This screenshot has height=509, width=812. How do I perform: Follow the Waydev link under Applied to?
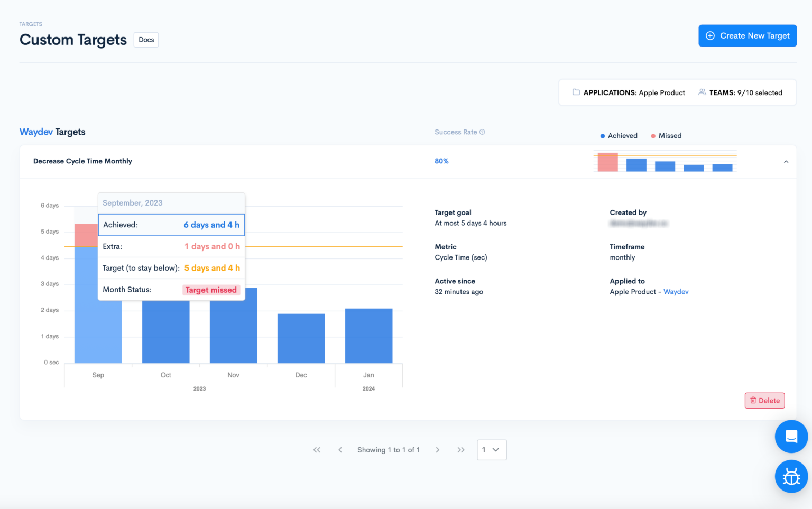[676, 291]
